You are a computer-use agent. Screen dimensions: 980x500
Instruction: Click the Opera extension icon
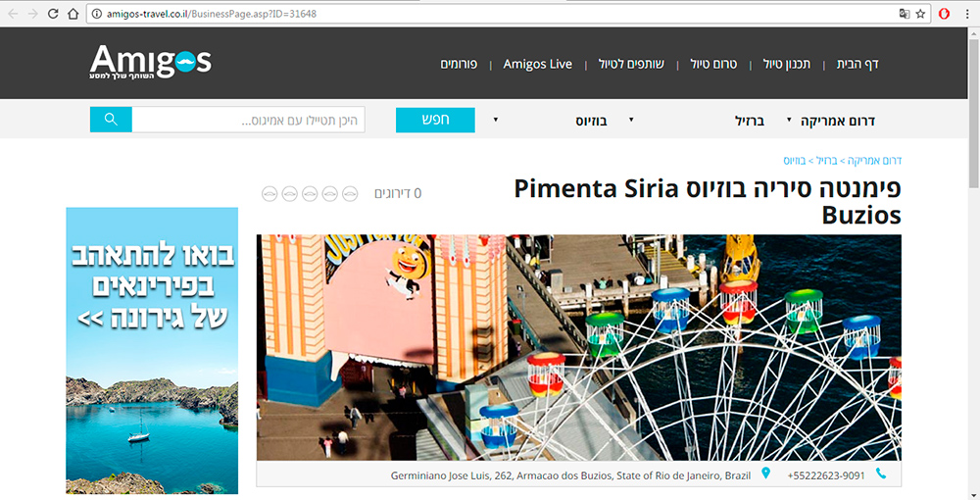coord(945,14)
